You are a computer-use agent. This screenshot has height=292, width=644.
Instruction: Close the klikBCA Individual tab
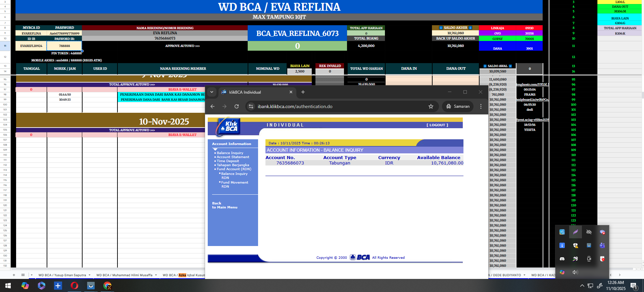[291, 92]
